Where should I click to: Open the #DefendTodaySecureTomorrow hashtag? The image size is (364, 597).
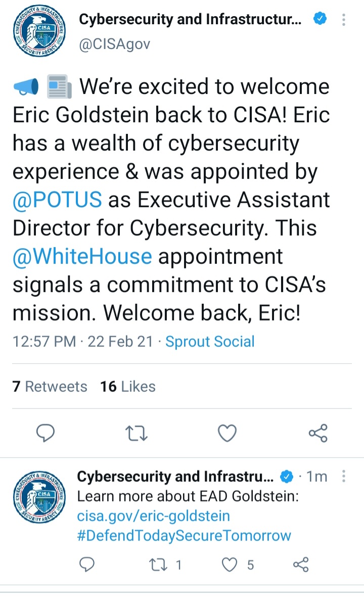click(184, 535)
